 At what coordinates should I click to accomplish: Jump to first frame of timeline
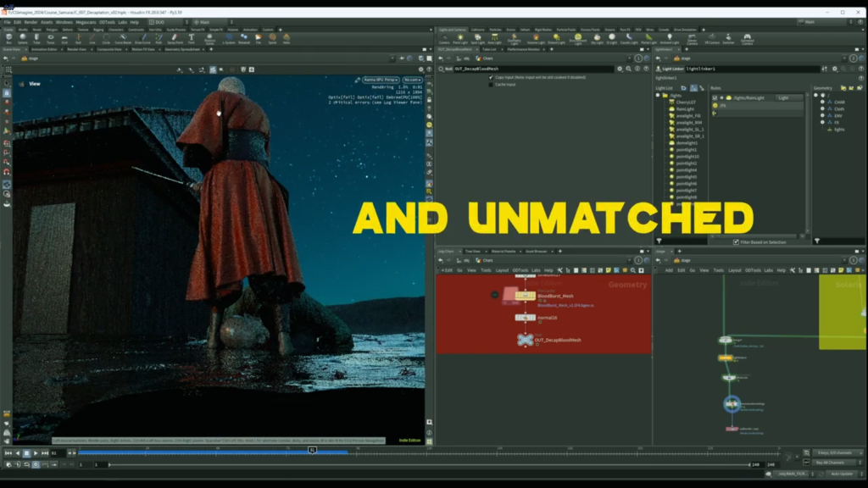(x=8, y=453)
